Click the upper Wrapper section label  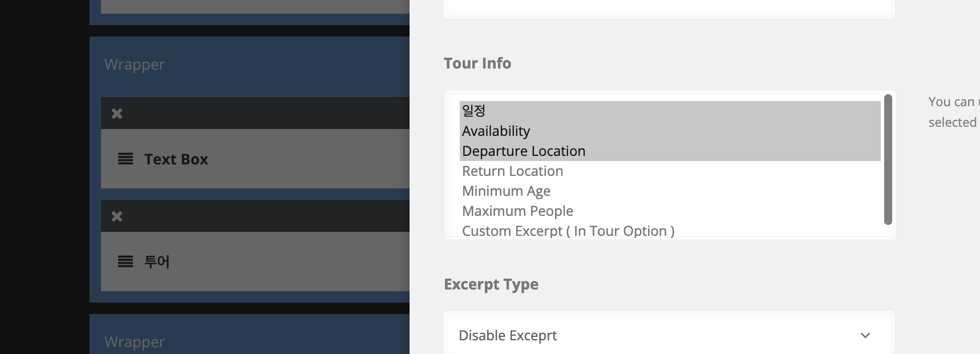coord(135,65)
